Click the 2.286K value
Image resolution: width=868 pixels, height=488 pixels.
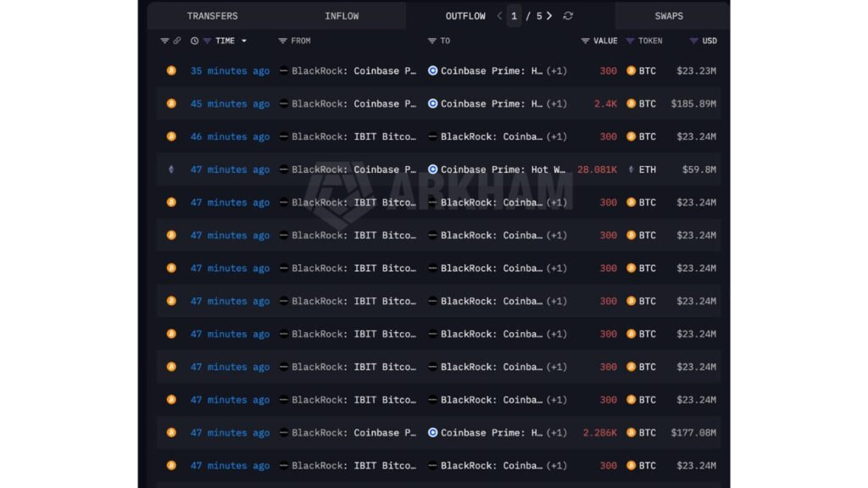[x=599, y=433]
